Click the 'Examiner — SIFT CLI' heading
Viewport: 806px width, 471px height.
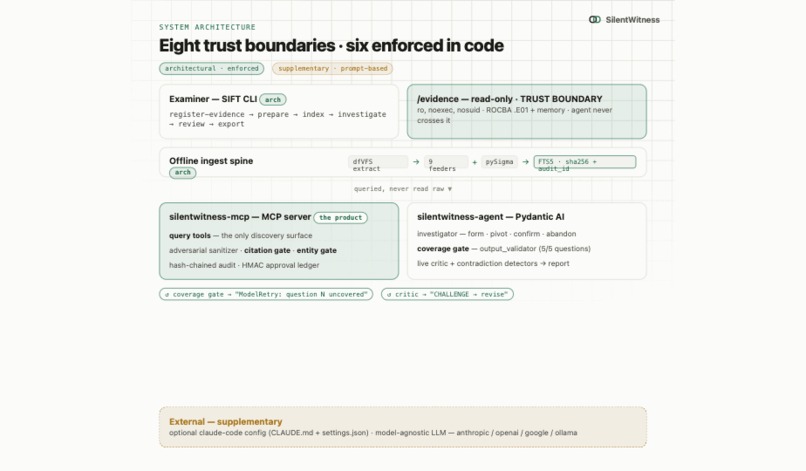point(213,99)
